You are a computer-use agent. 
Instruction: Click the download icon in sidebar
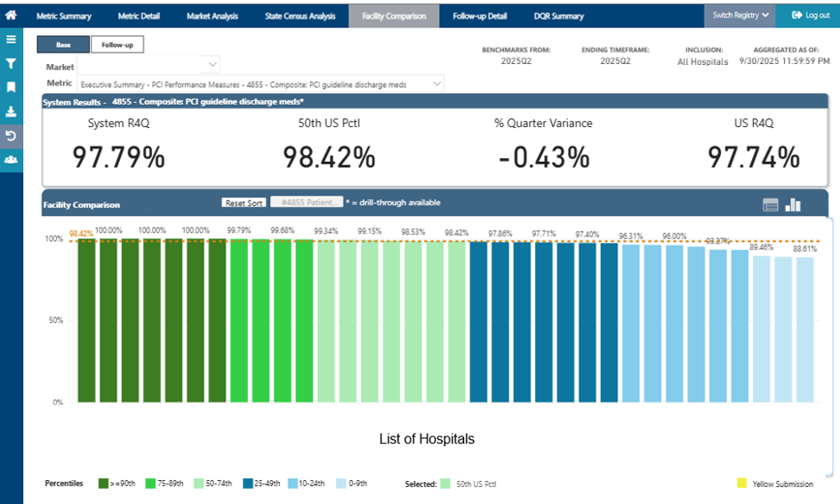pyautogui.click(x=11, y=111)
